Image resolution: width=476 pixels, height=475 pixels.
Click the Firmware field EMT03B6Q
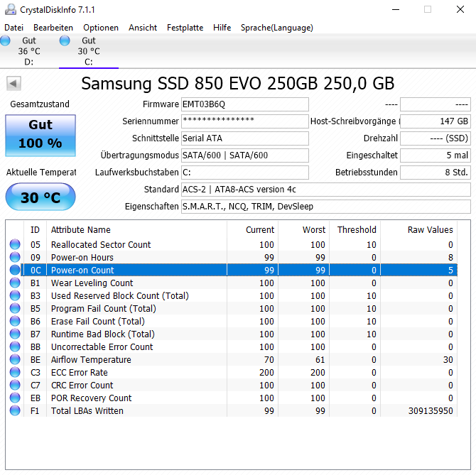pyautogui.click(x=245, y=104)
